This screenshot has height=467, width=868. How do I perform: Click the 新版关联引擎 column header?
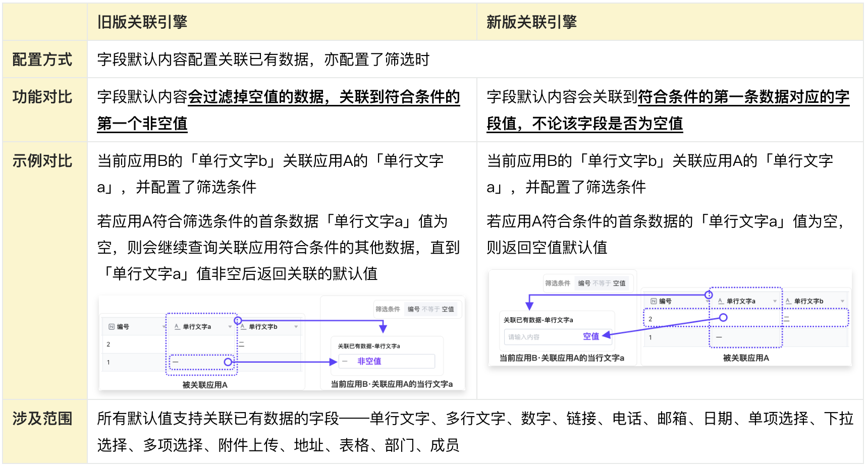click(x=531, y=22)
